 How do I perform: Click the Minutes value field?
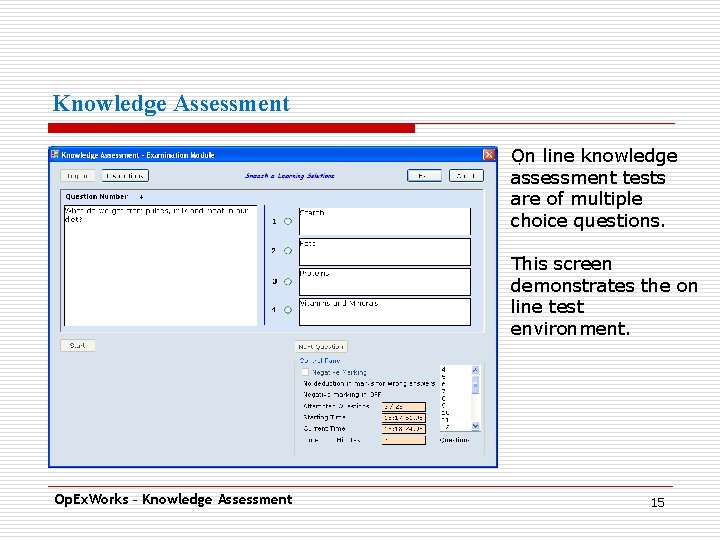(x=404, y=440)
